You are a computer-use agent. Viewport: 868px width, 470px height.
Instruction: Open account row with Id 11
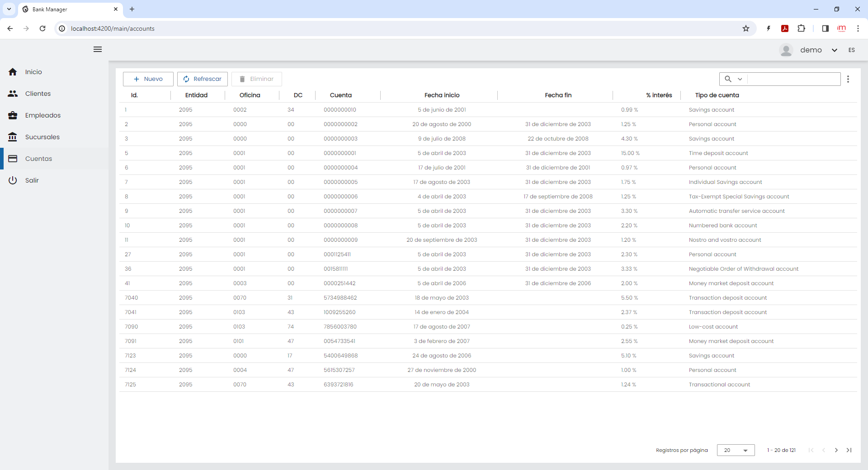tap(488, 240)
